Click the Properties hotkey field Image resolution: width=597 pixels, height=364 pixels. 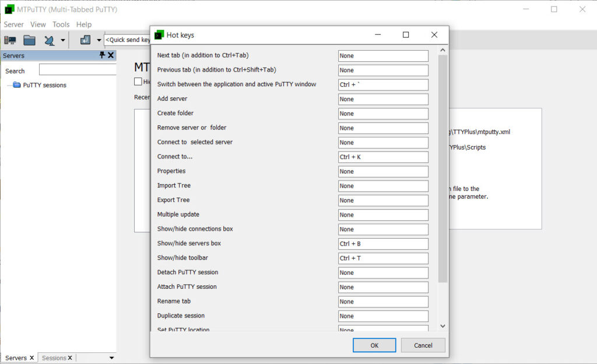coord(383,172)
